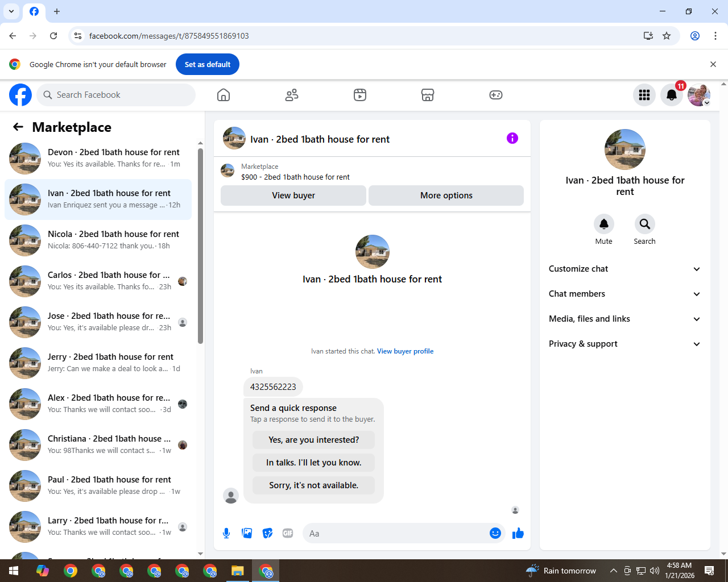Open the Marketplace storefront icon in top navigation
Viewport: 728px width, 582px height.
pyautogui.click(x=428, y=95)
